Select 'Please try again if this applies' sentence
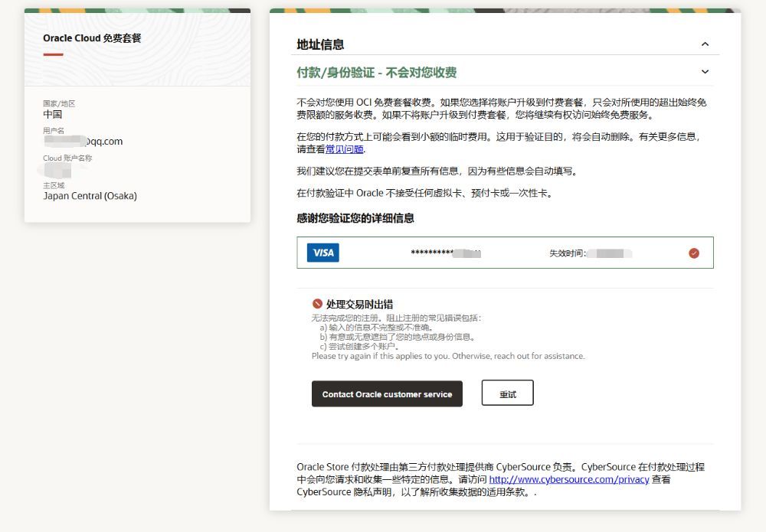Image resolution: width=766 pixels, height=532 pixels. click(x=448, y=356)
